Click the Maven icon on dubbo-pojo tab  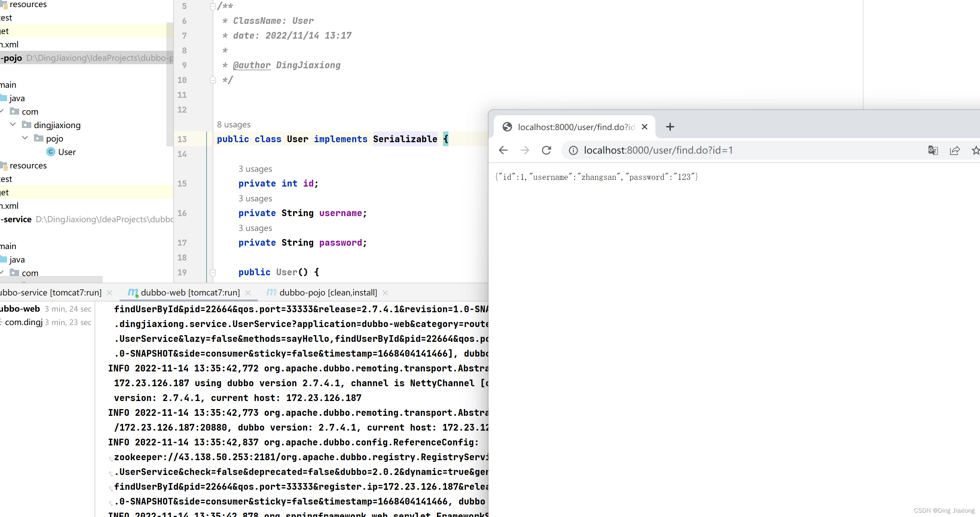pyautogui.click(x=271, y=292)
